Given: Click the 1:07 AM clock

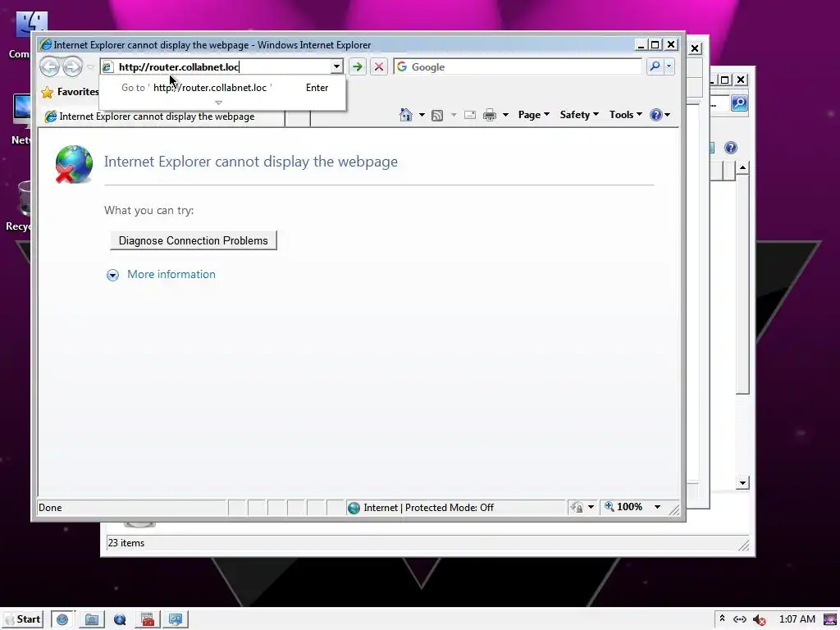Looking at the screenshot, I should (797, 619).
